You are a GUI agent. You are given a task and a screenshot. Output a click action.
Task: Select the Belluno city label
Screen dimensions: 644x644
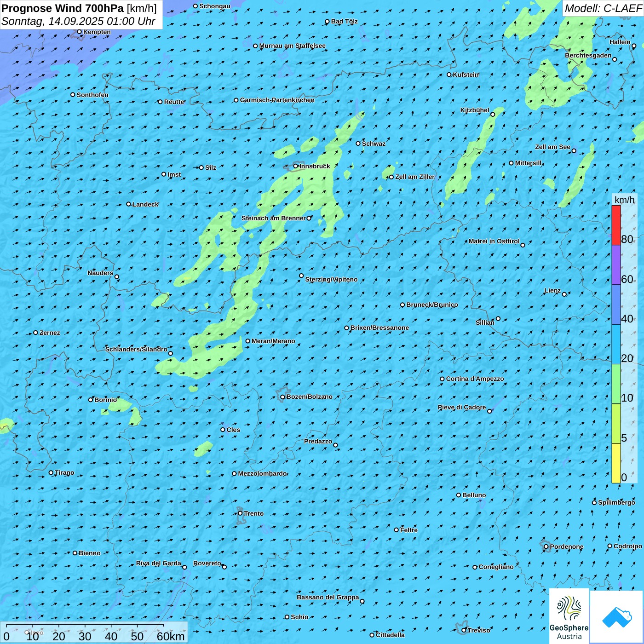coord(474,495)
